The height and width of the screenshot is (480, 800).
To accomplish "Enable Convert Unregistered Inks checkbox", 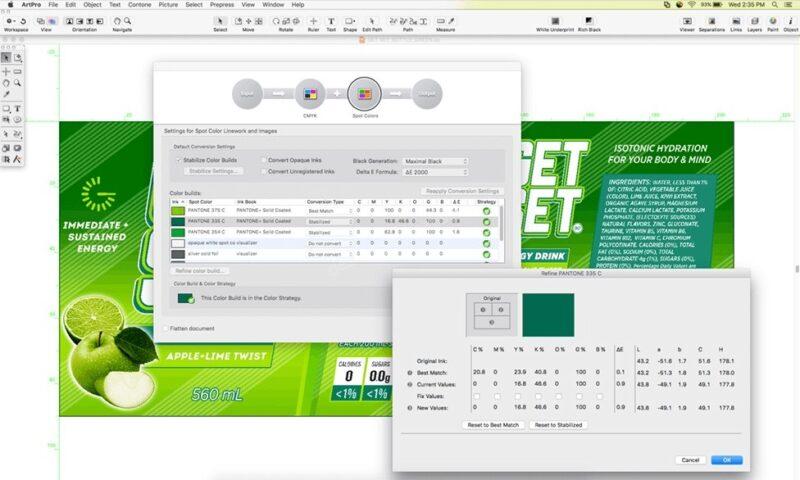I will (x=264, y=171).
